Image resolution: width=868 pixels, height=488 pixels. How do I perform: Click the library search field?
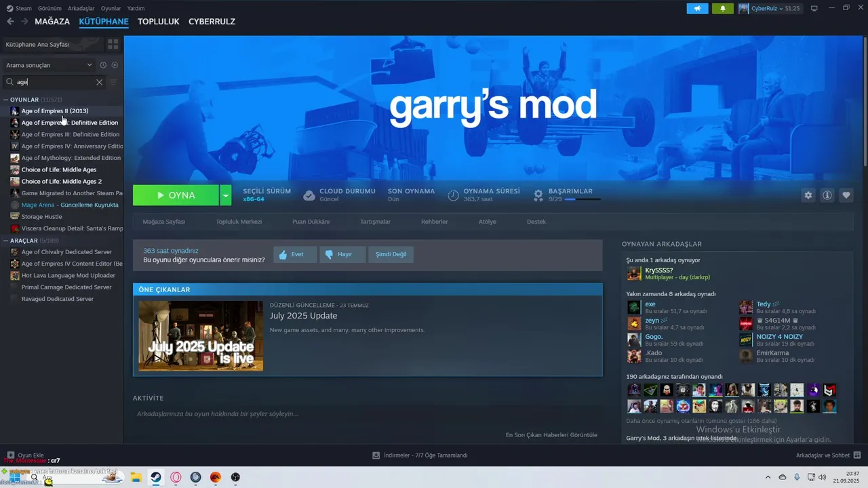point(54,82)
